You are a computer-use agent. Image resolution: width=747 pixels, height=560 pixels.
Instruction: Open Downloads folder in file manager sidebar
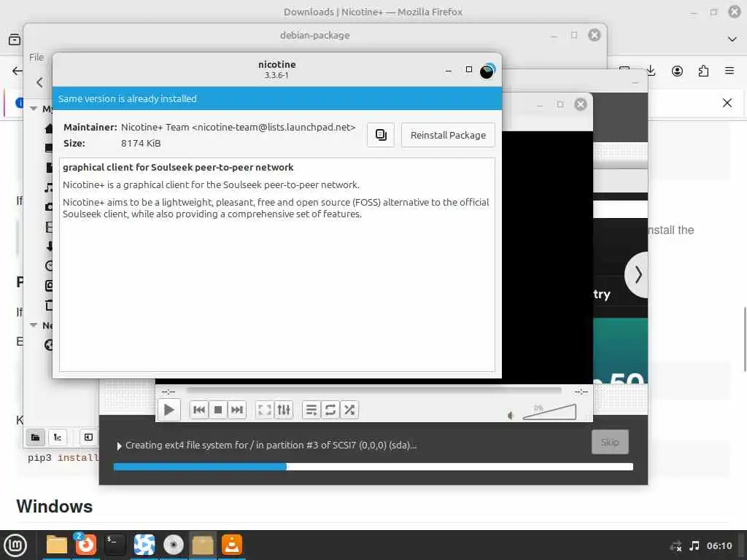[49, 246]
